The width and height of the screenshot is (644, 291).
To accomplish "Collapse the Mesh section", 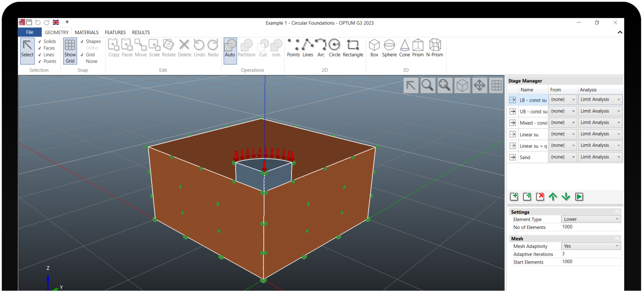I will pyautogui.click(x=617, y=239).
